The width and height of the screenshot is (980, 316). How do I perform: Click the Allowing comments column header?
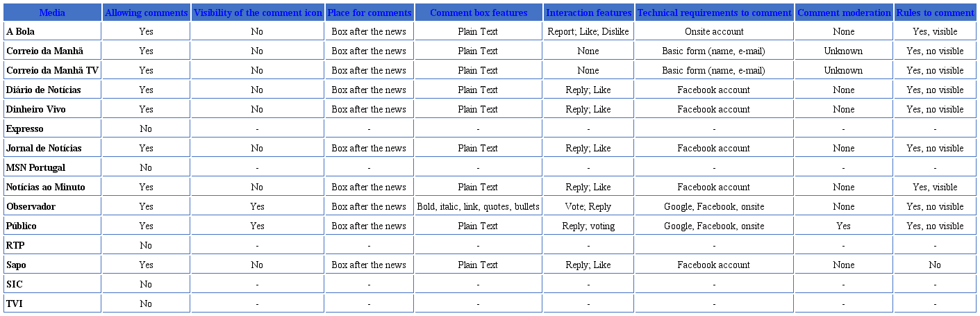point(147,13)
